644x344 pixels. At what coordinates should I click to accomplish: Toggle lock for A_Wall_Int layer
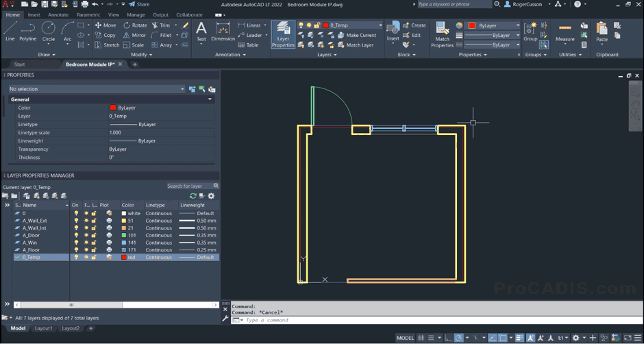pos(94,228)
